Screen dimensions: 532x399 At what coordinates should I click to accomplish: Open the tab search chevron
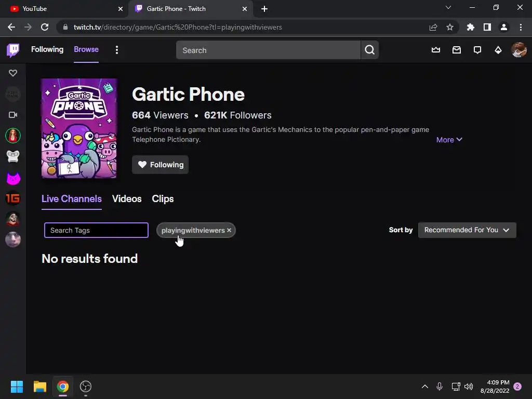click(x=448, y=7)
